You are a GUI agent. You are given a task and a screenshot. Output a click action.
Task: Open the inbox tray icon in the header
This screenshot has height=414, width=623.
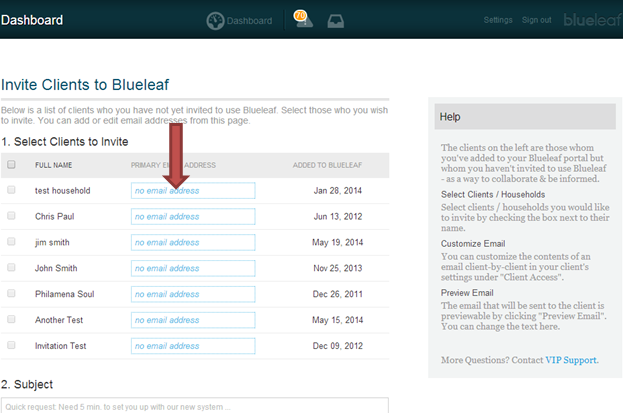pos(336,21)
